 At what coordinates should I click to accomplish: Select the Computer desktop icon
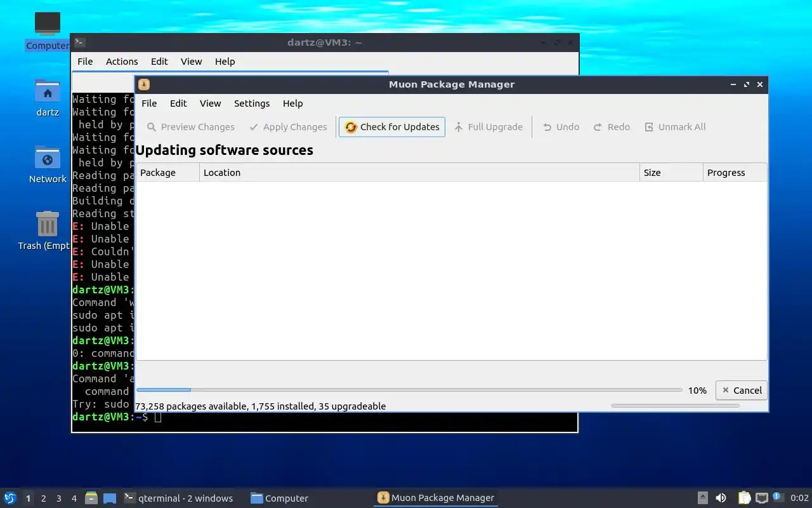coord(48,30)
